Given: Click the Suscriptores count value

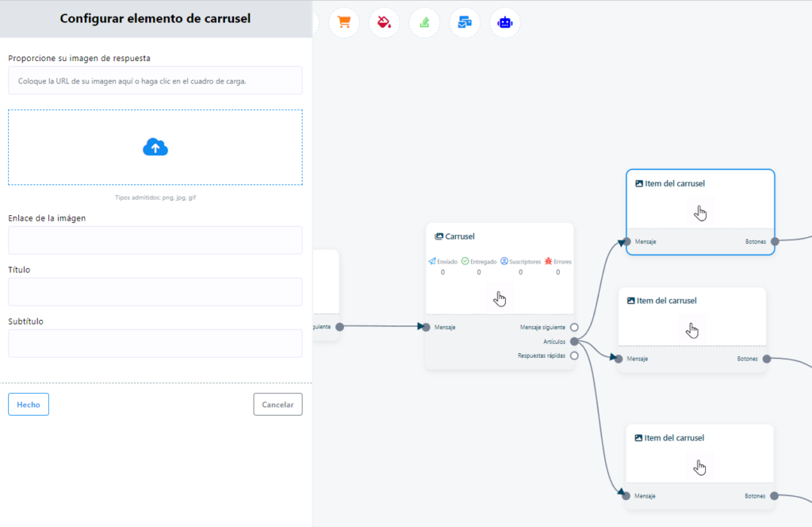Looking at the screenshot, I should (x=520, y=272).
